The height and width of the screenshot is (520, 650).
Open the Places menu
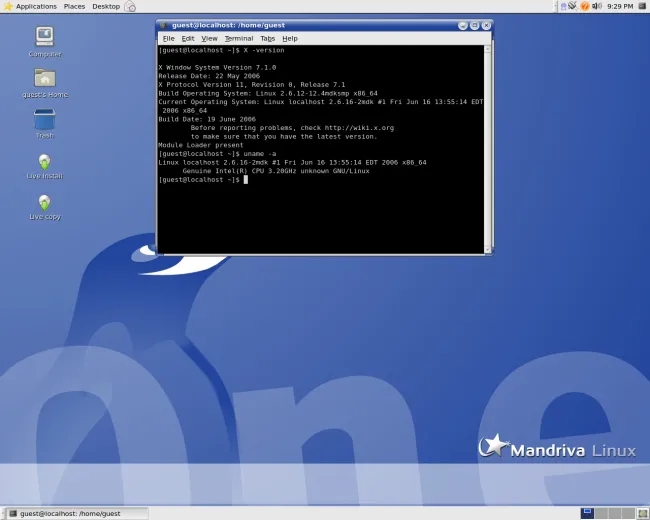74,6
